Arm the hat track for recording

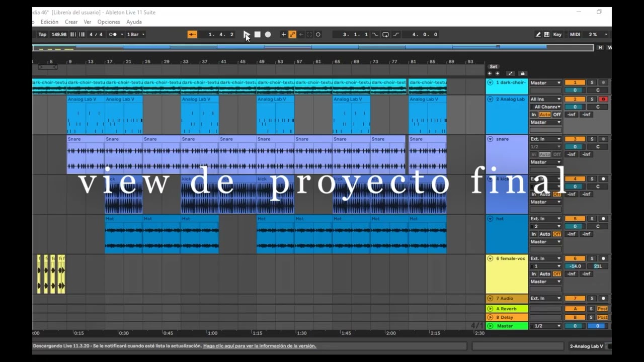[603, 219]
